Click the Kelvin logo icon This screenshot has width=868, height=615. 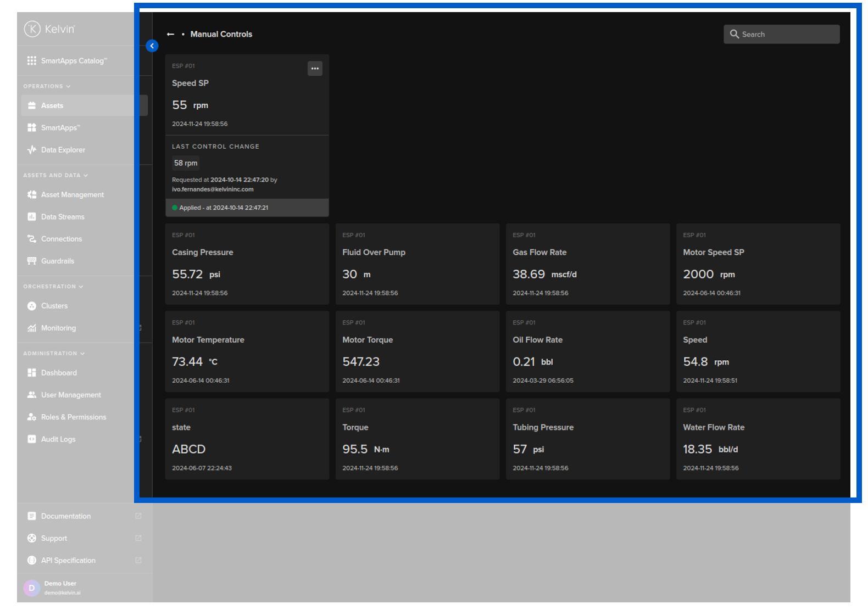click(32, 29)
